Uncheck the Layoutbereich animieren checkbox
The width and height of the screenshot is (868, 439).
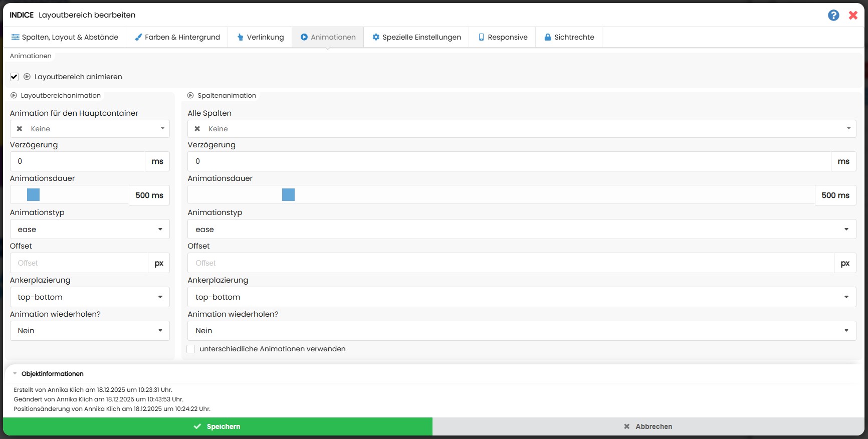click(x=14, y=77)
